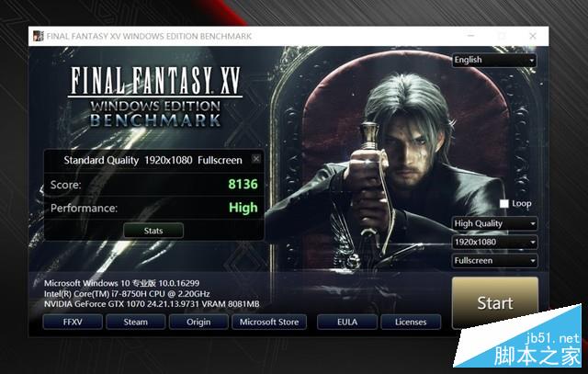
Task: Click the window title text in title bar
Action: [149, 37]
